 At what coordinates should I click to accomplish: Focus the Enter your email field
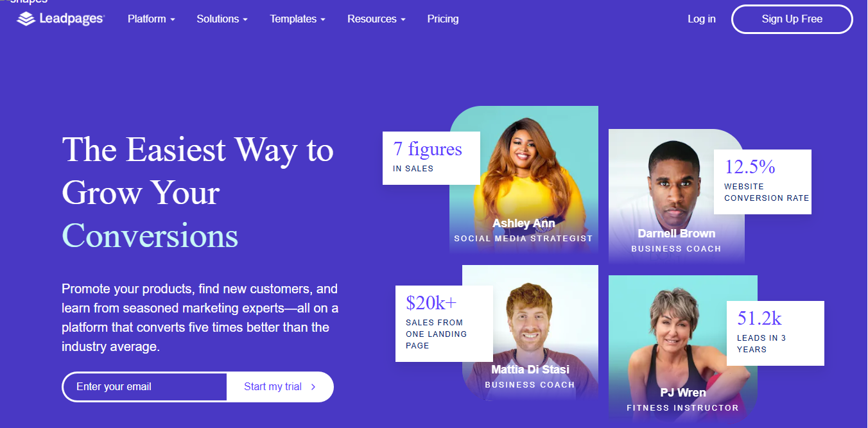145,387
